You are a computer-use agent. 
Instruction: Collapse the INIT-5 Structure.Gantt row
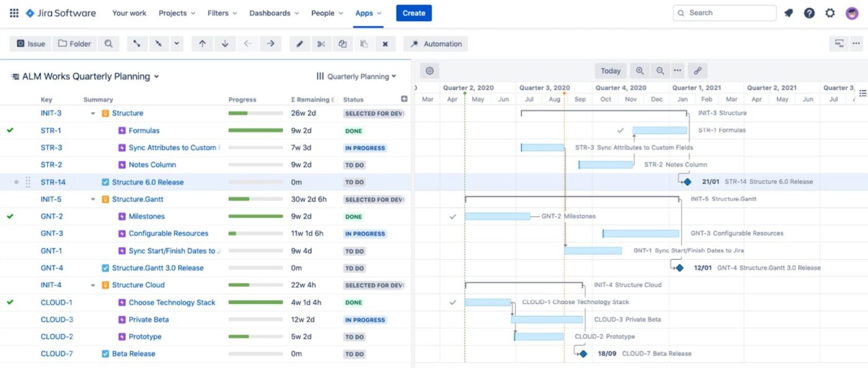tap(93, 199)
